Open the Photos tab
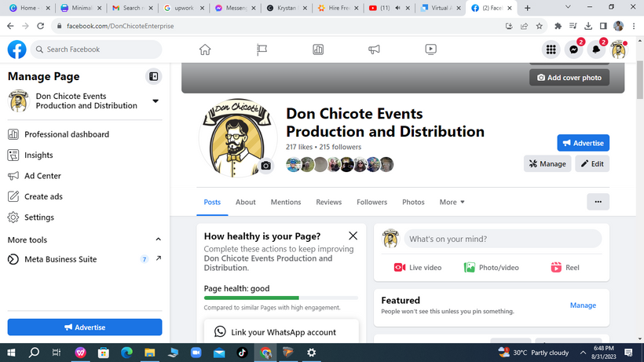Viewport: 644px width, 362px height. point(413,202)
